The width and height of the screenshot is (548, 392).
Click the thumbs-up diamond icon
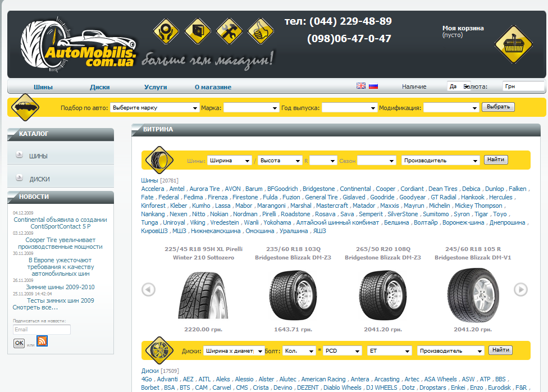261,31
